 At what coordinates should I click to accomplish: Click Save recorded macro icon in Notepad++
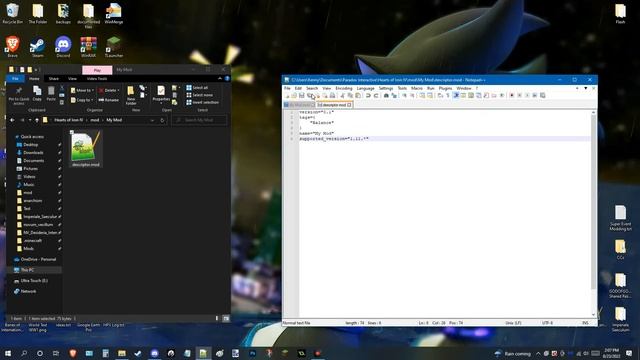542,96
